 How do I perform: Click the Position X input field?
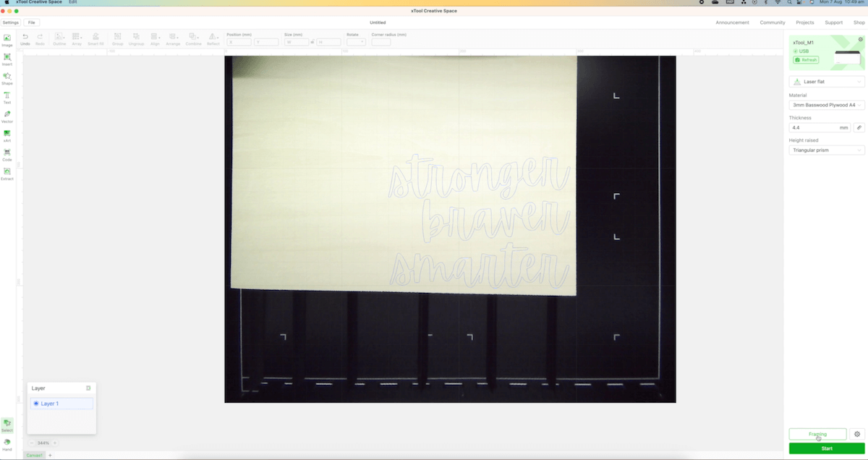tap(239, 42)
